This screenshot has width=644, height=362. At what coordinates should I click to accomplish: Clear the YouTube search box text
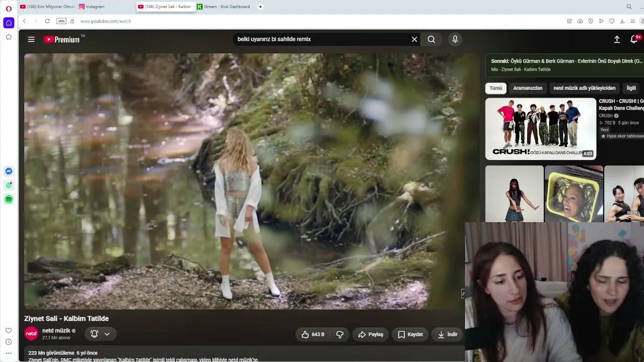(415, 39)
